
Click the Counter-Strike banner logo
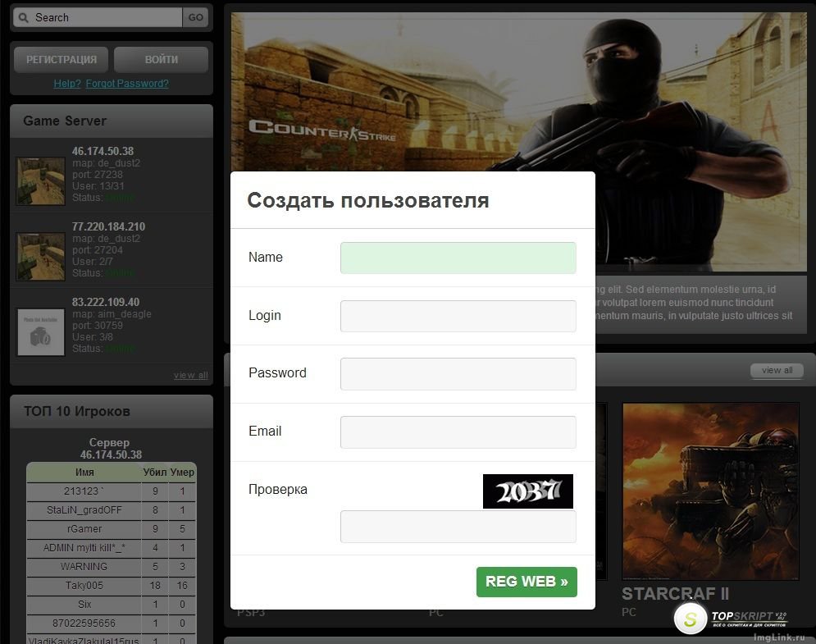tap(322, 130)
